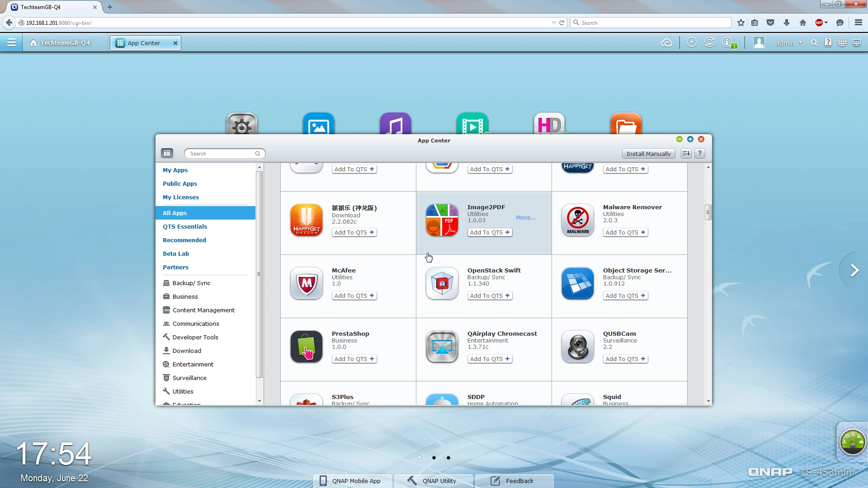Click the PrestaShop app icon
The height and width of the screenshot is (488, 868).
click(x=307, y=347)
